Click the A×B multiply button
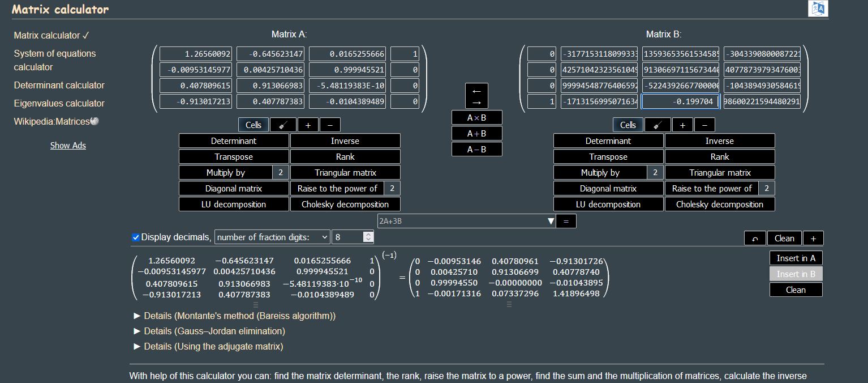 point(476,118)
